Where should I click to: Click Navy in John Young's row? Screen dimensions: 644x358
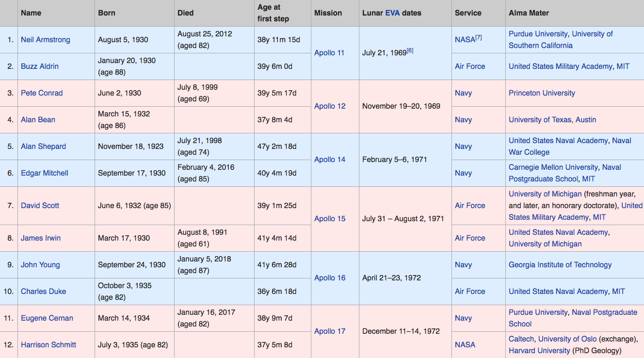[x=463, y=265]
